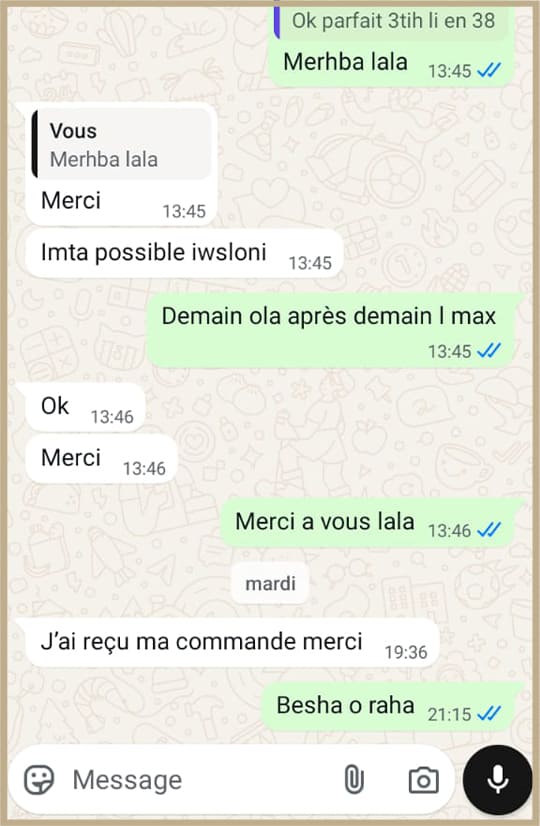Tap the paperclip attachment icon

354,780
